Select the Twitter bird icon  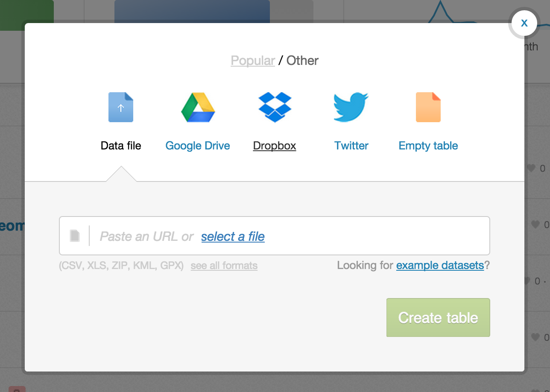click(351, 107)
